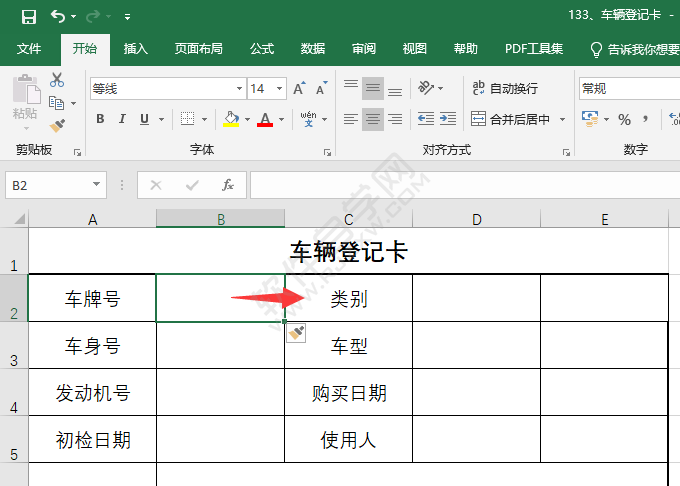Viewport: 680px width, 486px height.
Task: Open Customize Quick Access Toolbar arrow
Action: coord(128,17)
